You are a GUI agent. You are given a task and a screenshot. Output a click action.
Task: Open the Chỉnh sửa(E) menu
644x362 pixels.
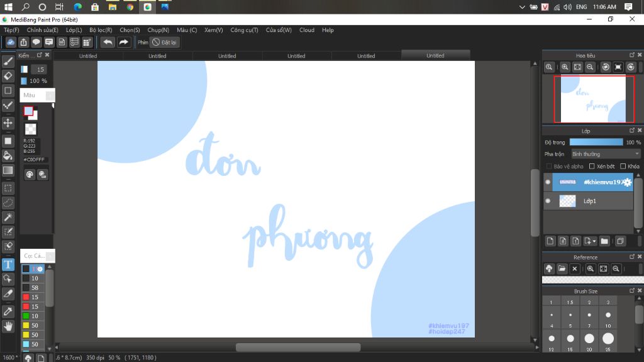point(42,30)
